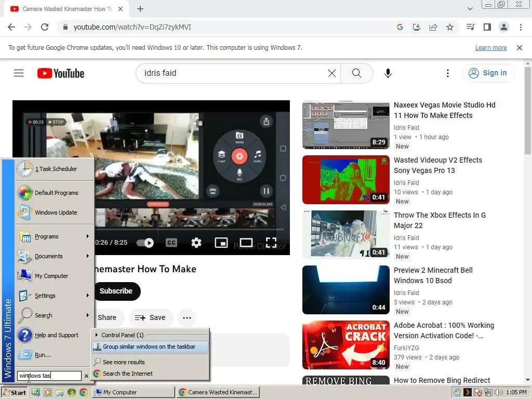Open Preview 2 Minecraft Bell video title

tap(433, 275)
